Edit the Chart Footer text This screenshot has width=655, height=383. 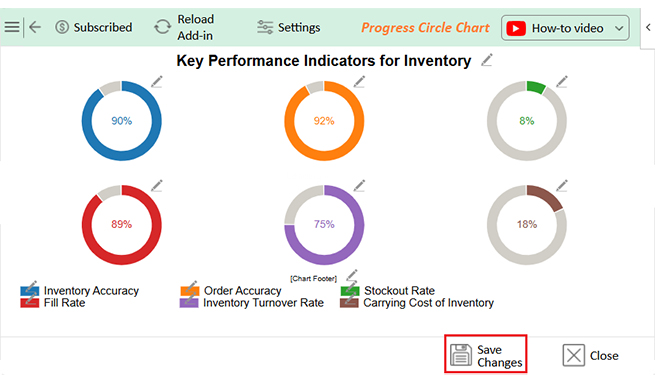pyautogui.click(x=352, y=275)
